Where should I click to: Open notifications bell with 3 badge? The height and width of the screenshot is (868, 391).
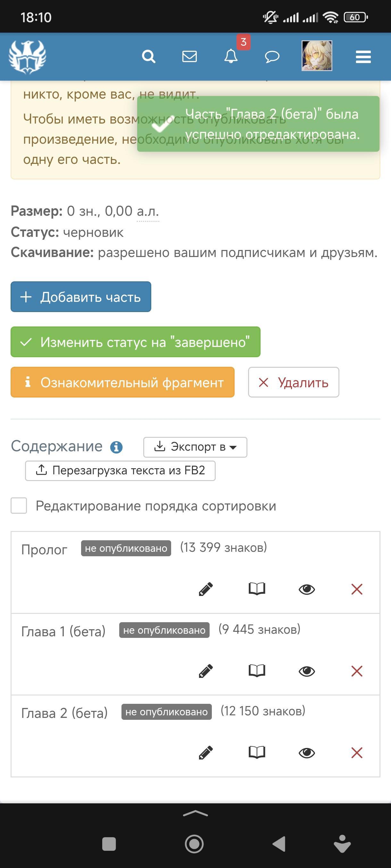(231, 56)
